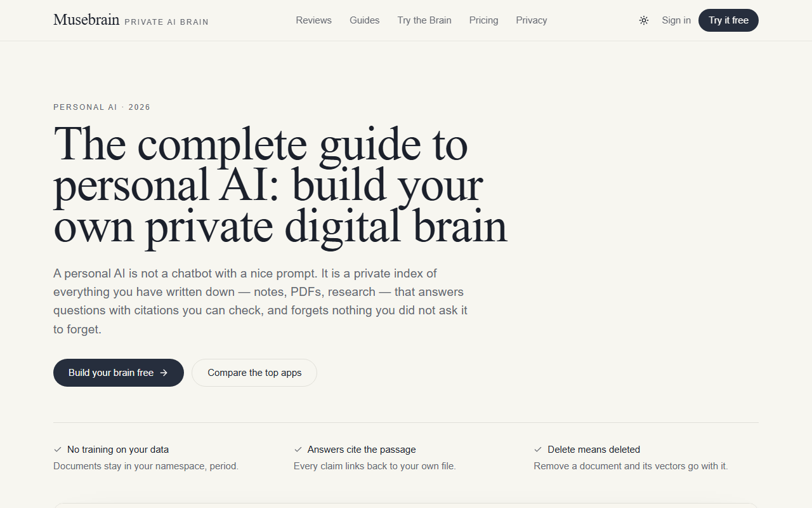
Task: Click Sign in
Action: point(676,20)
